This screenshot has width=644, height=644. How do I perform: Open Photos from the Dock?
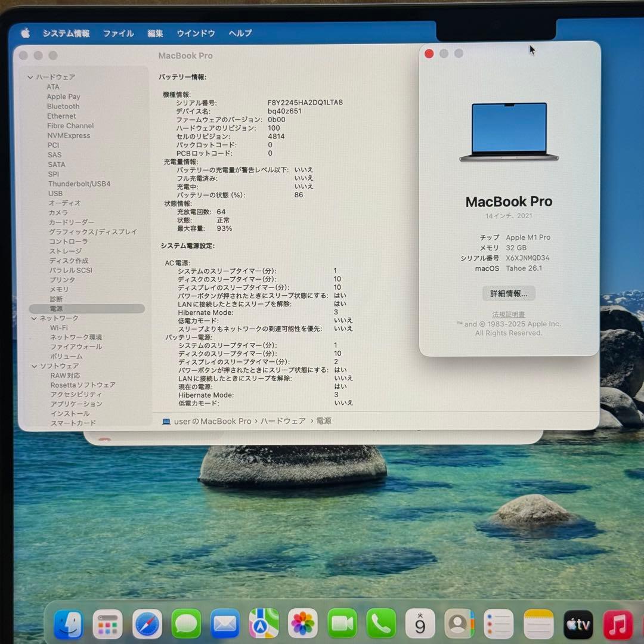coord(303,624)
